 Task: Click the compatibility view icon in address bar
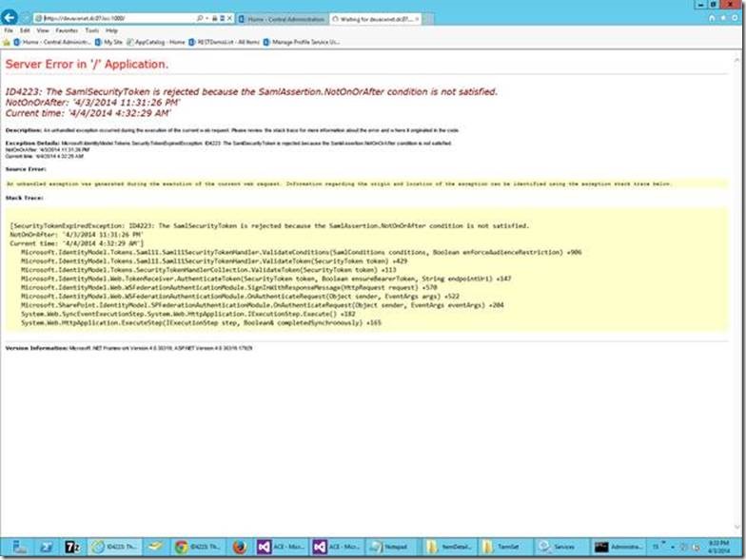(222, 18)
